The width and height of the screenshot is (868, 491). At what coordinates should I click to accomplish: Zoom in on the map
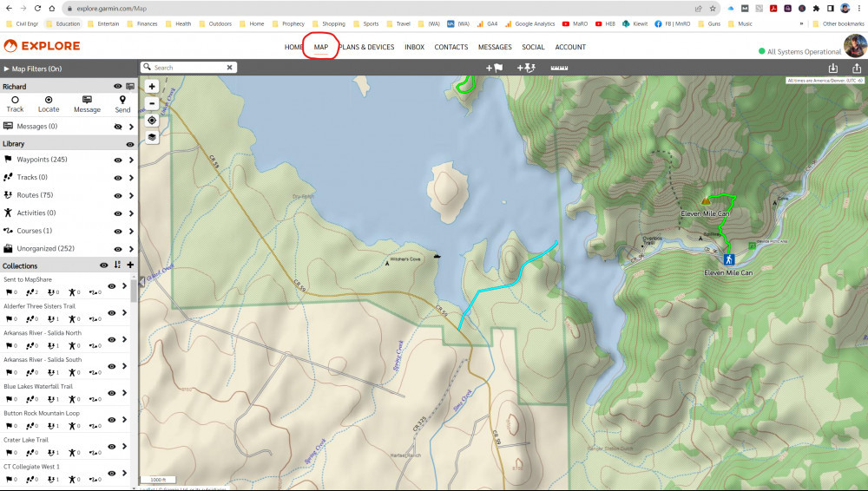(152, 87)
